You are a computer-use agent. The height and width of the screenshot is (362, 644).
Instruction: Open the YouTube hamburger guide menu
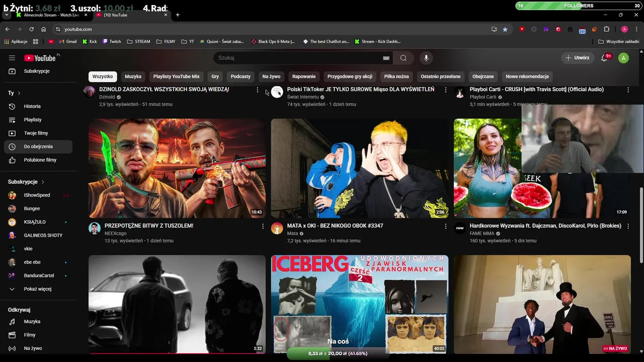(12, 58)
